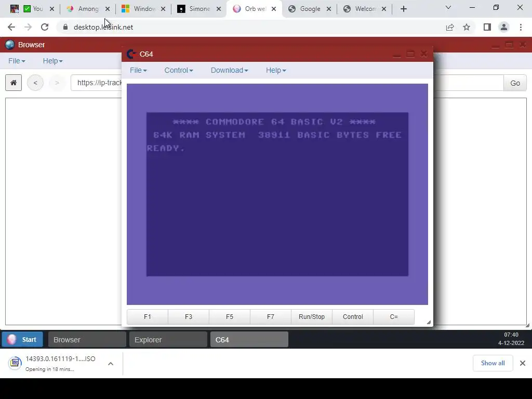Click the C64 emulator screen
Viewport: 532px width, 399px height.
[277, 194]
